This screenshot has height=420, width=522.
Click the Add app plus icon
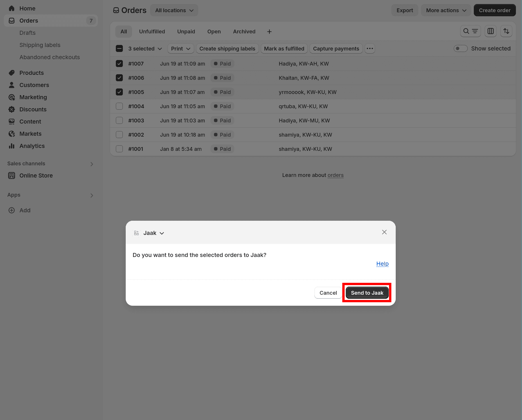coord(12,210)
